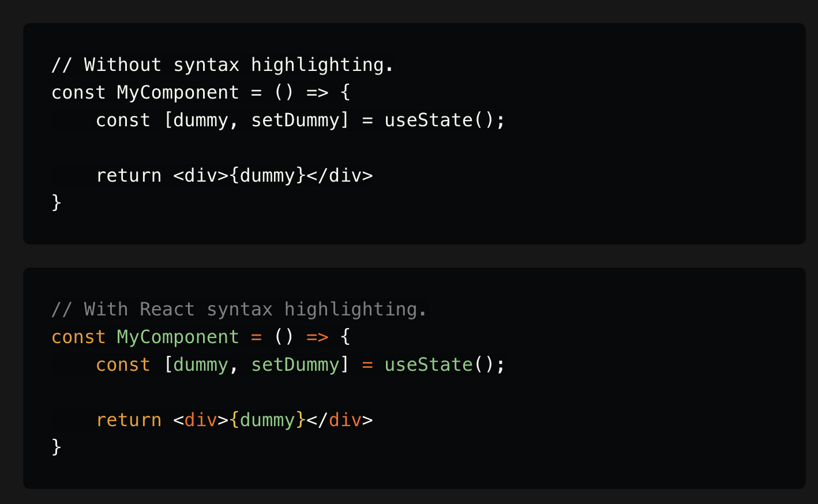Viewport: 818px width, 504px height.
Task: Click the orange closing div tag name
Action: (345, 420)
